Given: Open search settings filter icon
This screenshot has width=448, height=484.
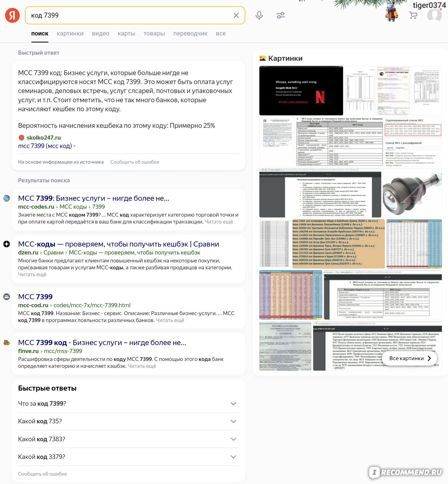Looking at the screenshot, I should pyautogui.click(x=281, y=15).
